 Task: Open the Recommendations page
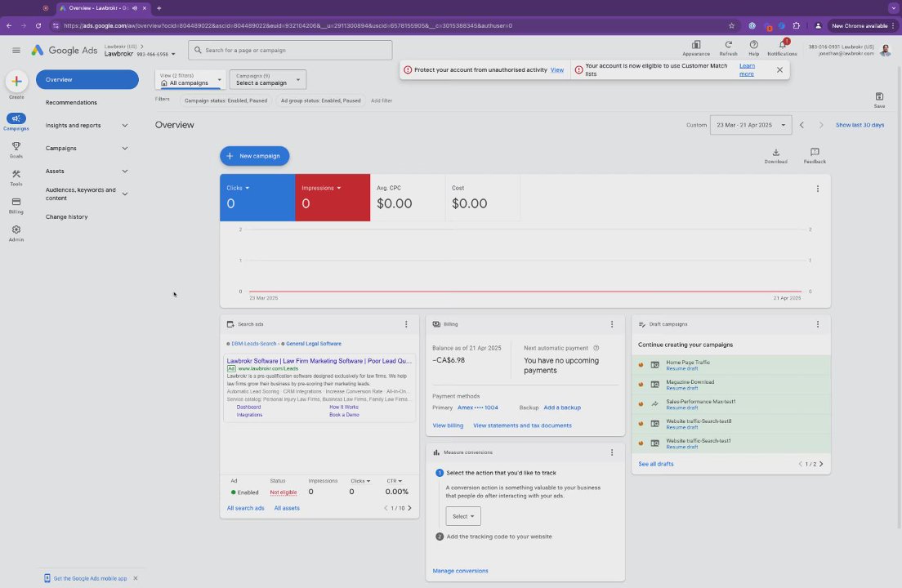[71, 102]
